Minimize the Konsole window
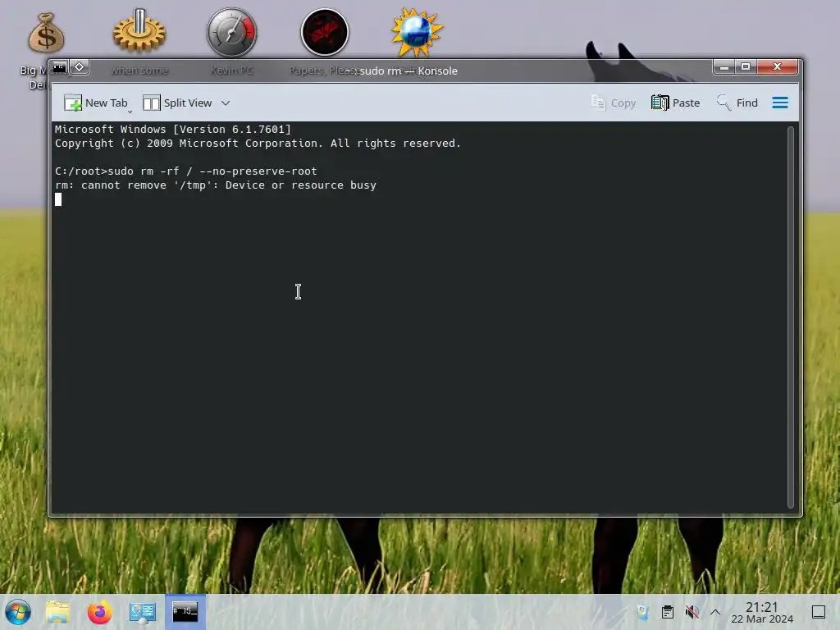This screenshot has width=840, height=630. pos(724,67)
